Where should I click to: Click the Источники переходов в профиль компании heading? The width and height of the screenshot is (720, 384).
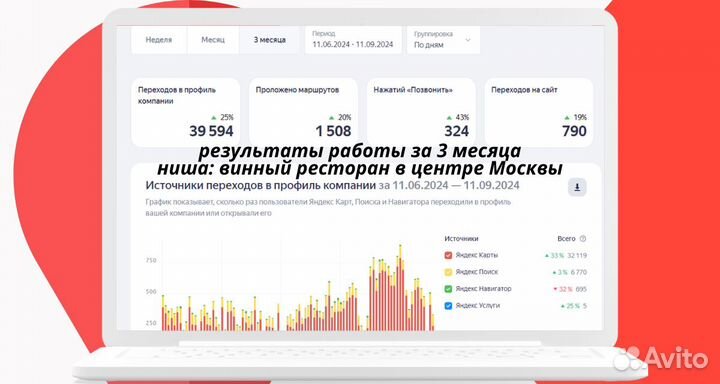(260, 186)
